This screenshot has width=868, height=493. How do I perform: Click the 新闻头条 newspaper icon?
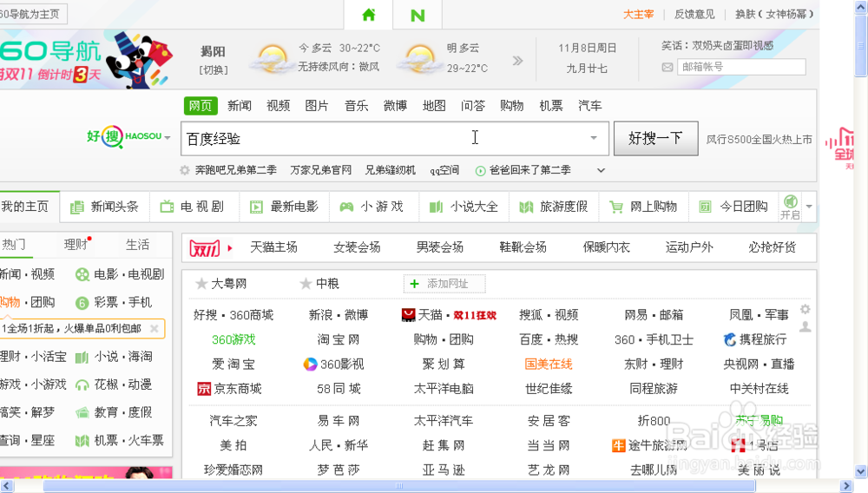pyautogui.click(x=76, y=207)
